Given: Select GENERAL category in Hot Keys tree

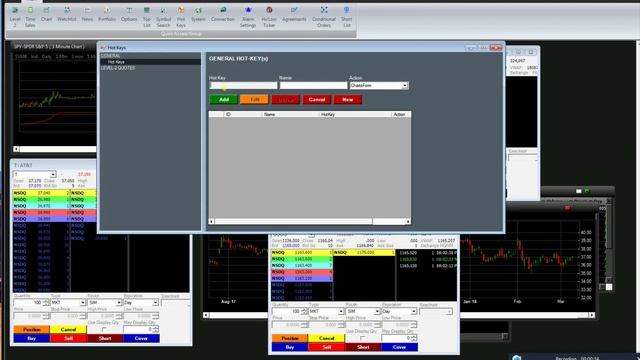Looking at the screenshot, I should [x=111, y=56].
